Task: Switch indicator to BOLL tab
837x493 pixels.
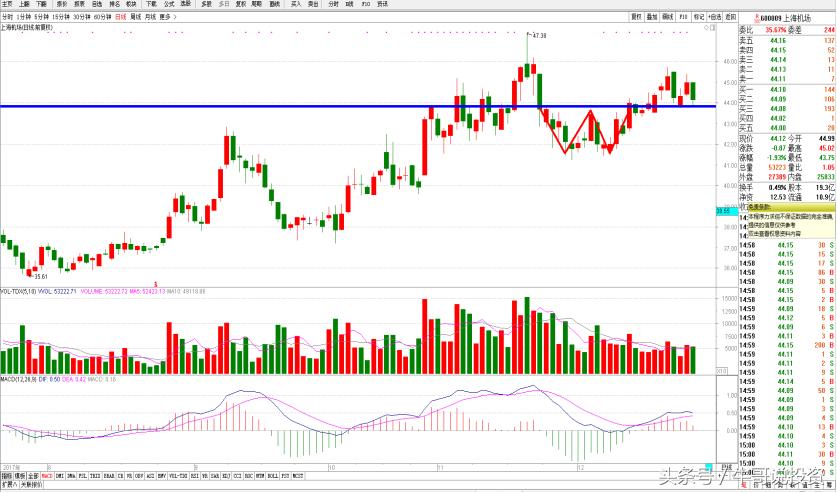Action: click(273, 476)
